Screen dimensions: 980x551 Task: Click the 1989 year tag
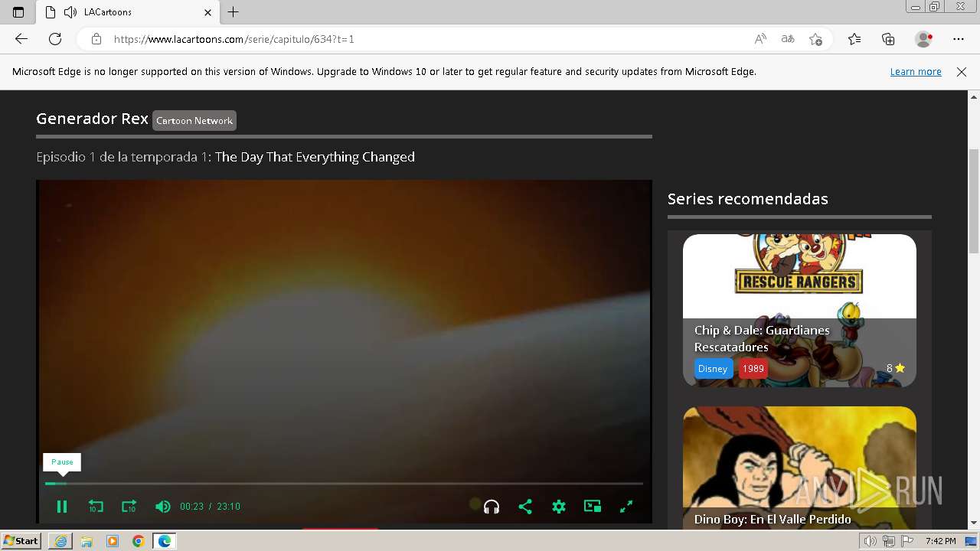[753, 369]
